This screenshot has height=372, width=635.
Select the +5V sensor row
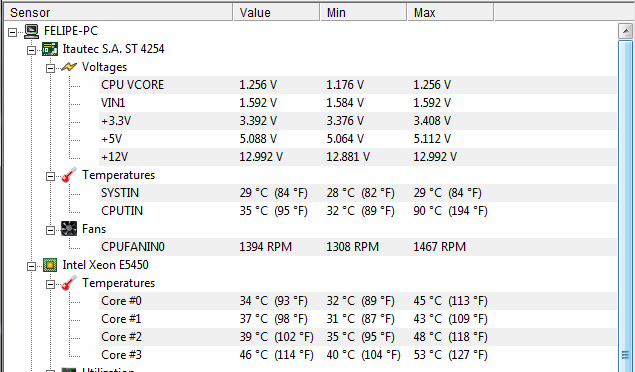coord(358,139)
